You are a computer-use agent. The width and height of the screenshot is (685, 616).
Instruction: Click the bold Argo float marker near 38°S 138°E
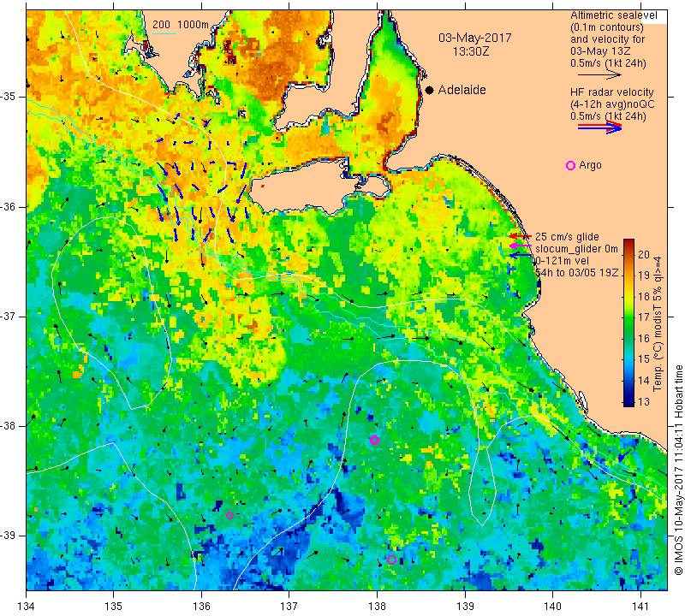point(374,440)
